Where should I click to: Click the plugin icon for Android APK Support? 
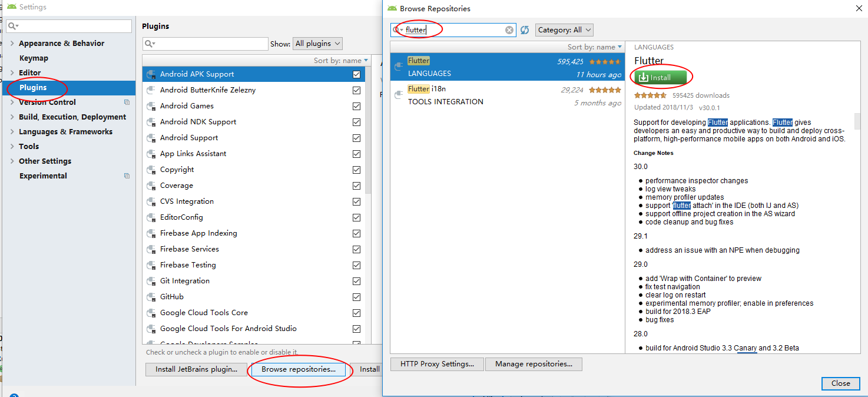151,74
